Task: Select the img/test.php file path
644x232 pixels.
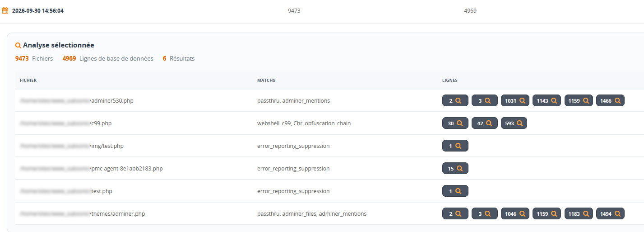Action: [72, 146]
